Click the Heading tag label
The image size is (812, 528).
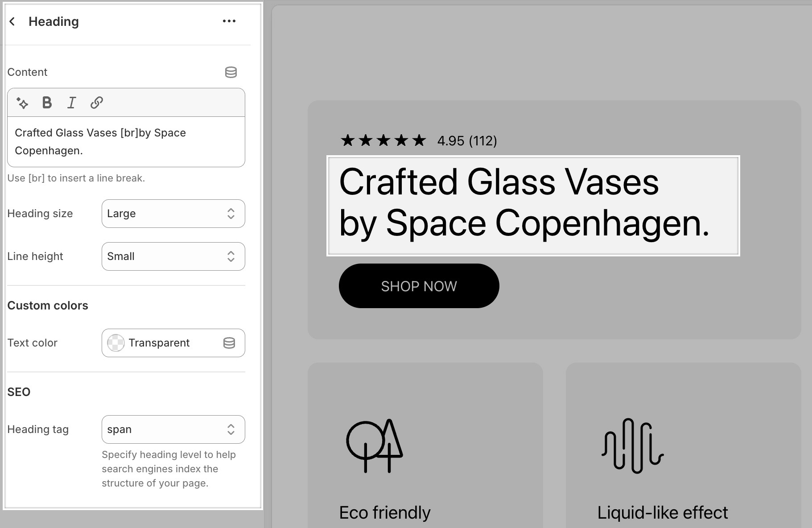pyautogui.click(x=38, y=429)
